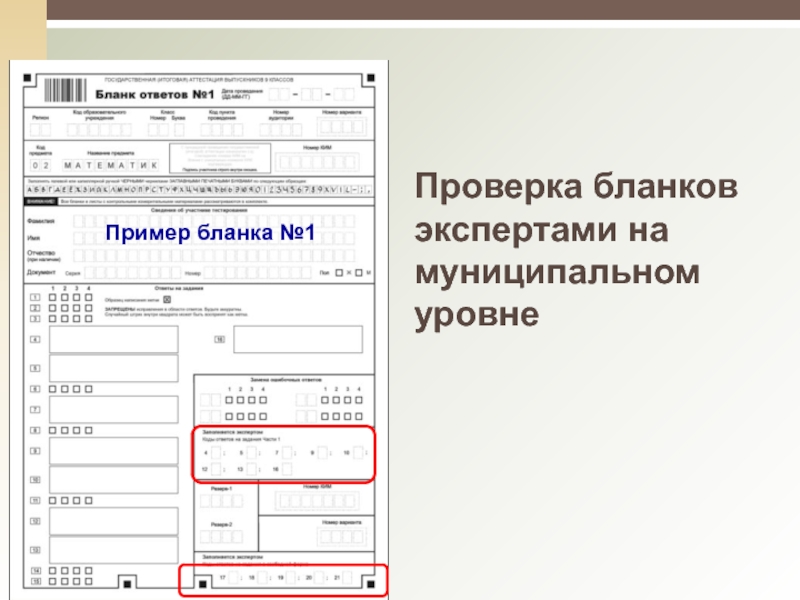800x600 pixels.
Task: Click the answer box for question 10
Action: coord(114,480)
